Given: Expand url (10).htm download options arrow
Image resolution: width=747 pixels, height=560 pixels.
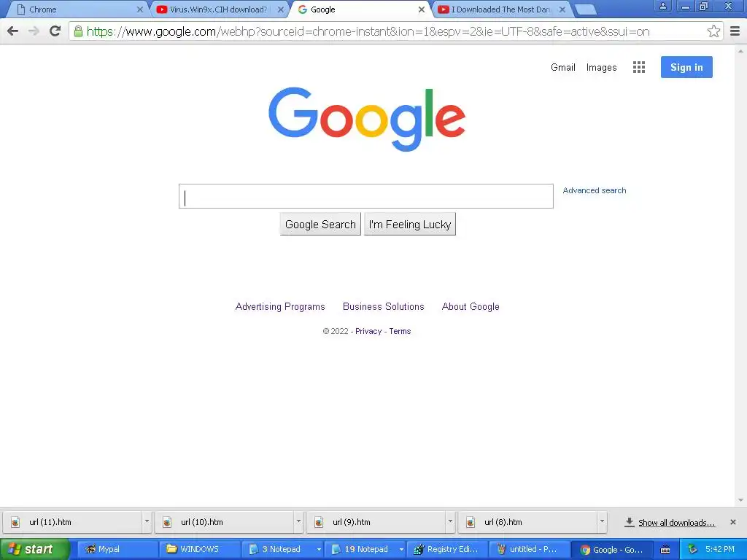Looking at the screenshot, I should coord(298,522).
